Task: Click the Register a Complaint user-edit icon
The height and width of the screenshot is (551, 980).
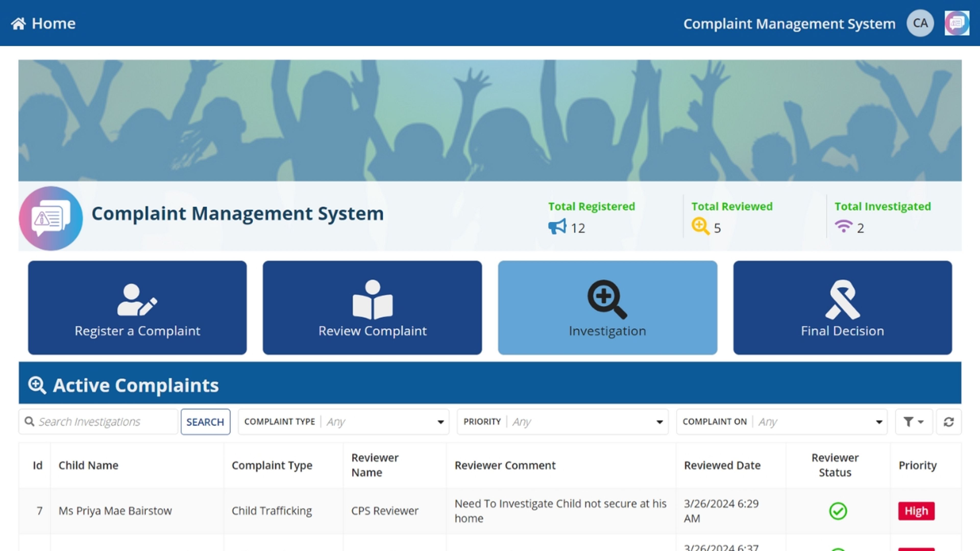Action: coord(137,300)
